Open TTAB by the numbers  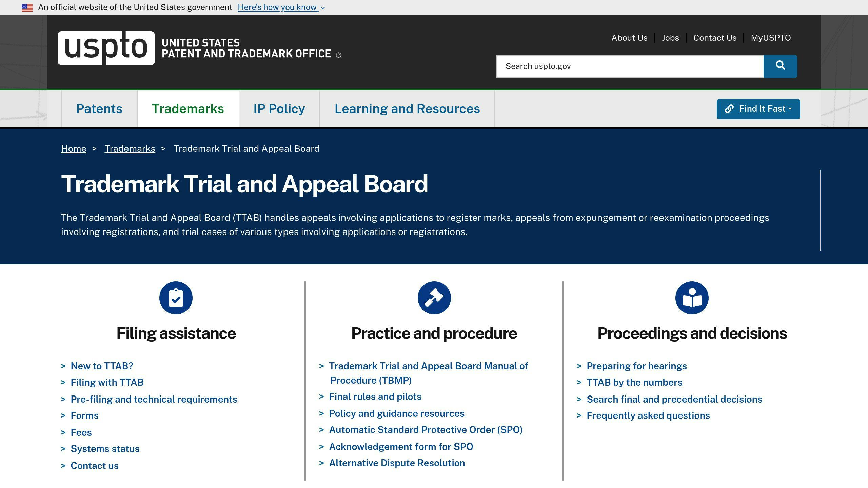point(634,382)
